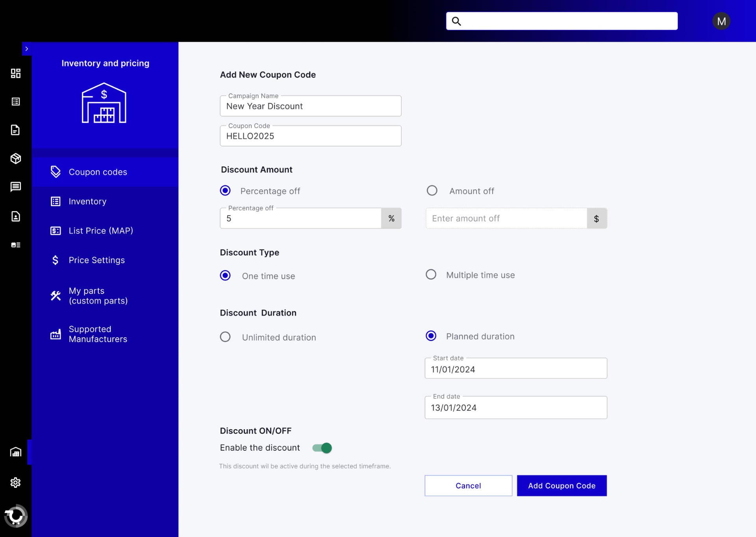Open the document icon in left rail
Screen dimensions: 756x537
tap(15, 130)
